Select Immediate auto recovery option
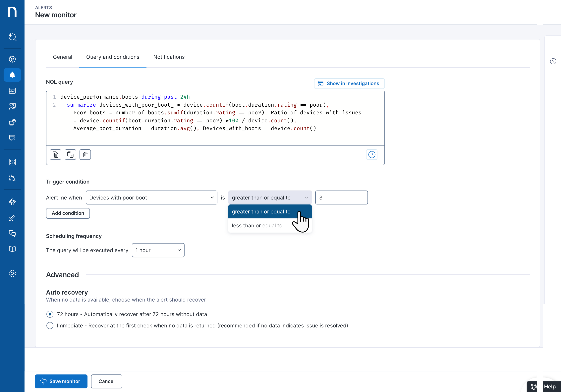The image size is (561, 392). [50, 325]
